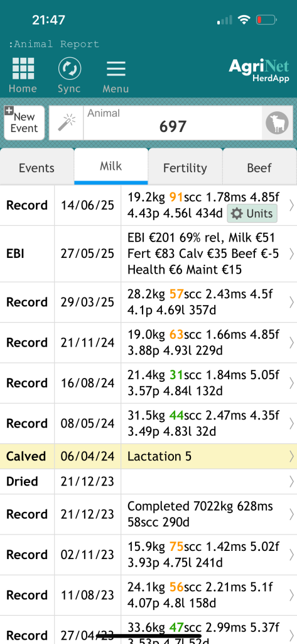This screenshot has width=297, height=644.
Task: Tap the grey cow silhouette icon
Action: [278, 123]
